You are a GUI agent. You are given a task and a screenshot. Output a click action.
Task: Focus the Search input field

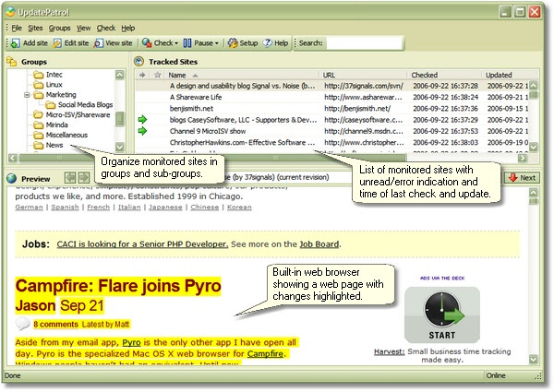tap(365, 43)
